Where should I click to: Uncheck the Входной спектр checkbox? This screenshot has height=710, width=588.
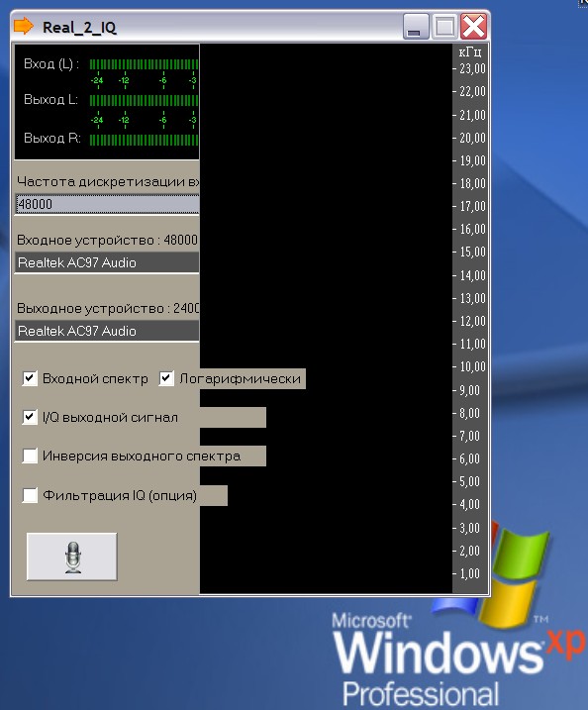point(30,378)
